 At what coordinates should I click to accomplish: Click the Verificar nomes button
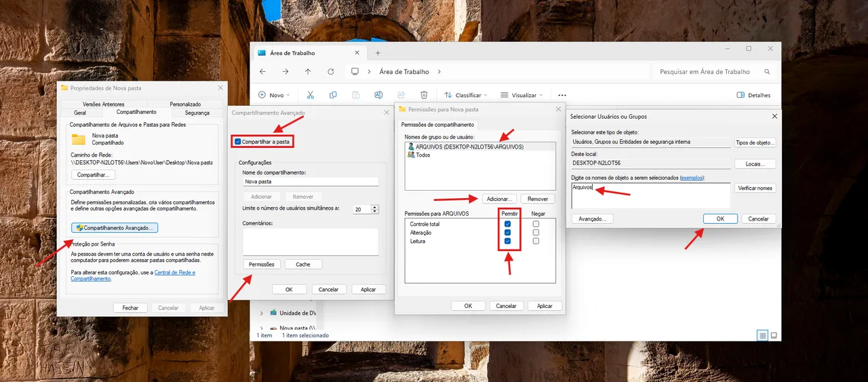coord(755,188)
